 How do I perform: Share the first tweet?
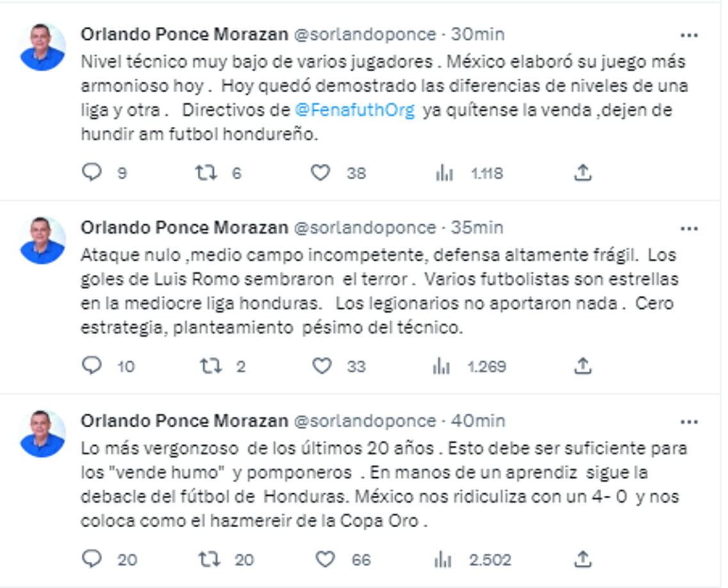click(x=584, y=172)
